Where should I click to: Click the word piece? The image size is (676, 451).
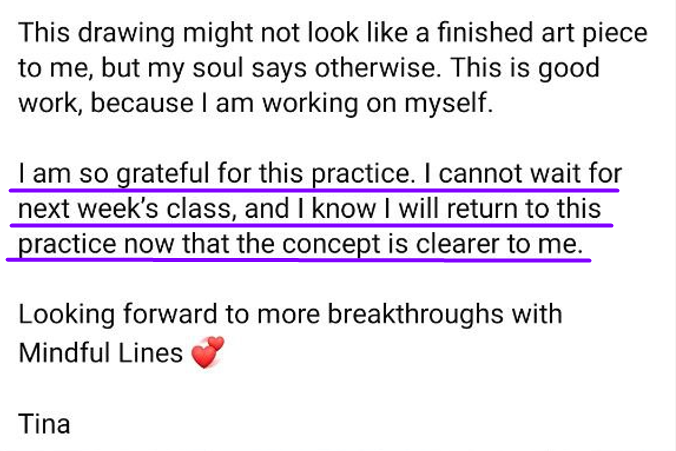tap(615, 34)
